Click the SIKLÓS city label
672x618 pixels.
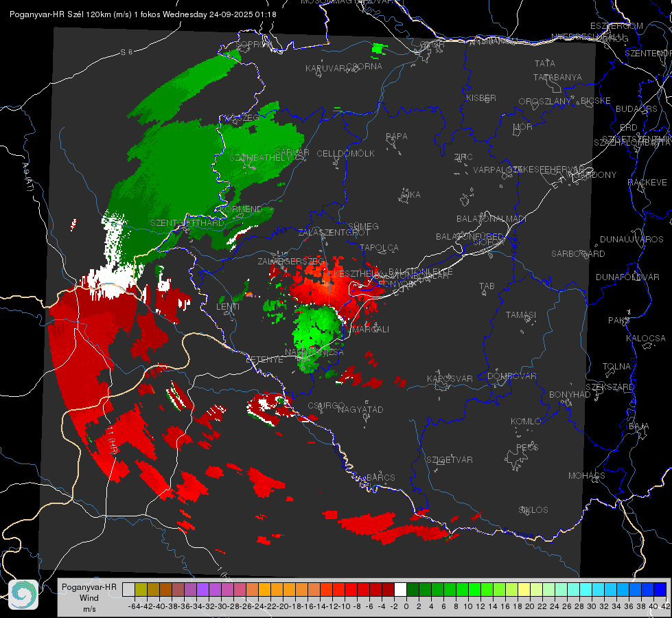(533, 510)
